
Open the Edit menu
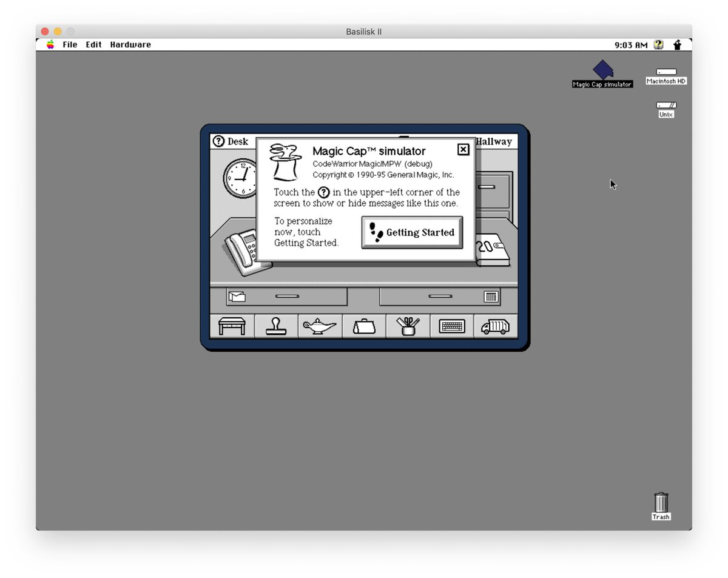click(93, 45)
